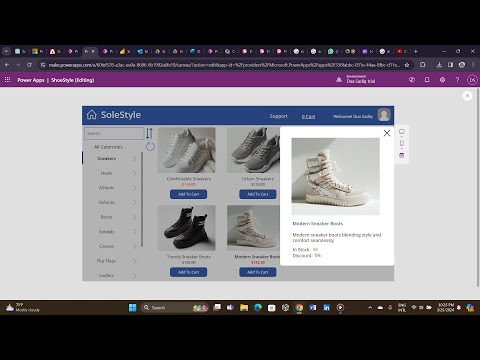Screen dimensions: 480x360
Task: Open Power Apps notifications bell
Action: (427, 80)
